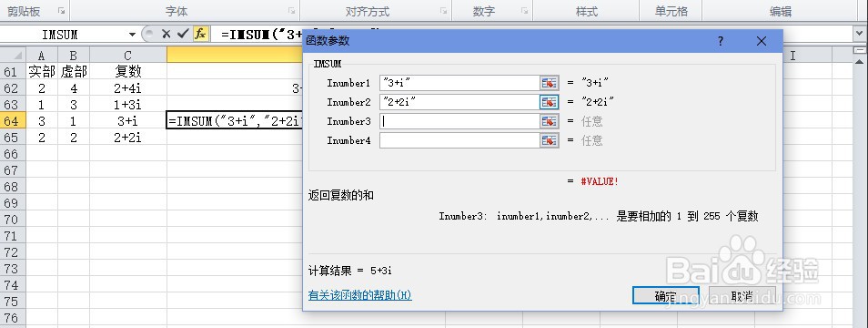868x328 pixels.
Task: Click the 样式 ribbon group label
Action: (586, 11)
